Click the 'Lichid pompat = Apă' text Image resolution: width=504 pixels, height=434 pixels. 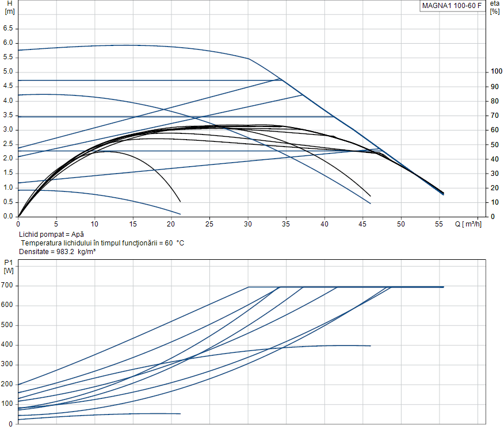tap(51, 235)
